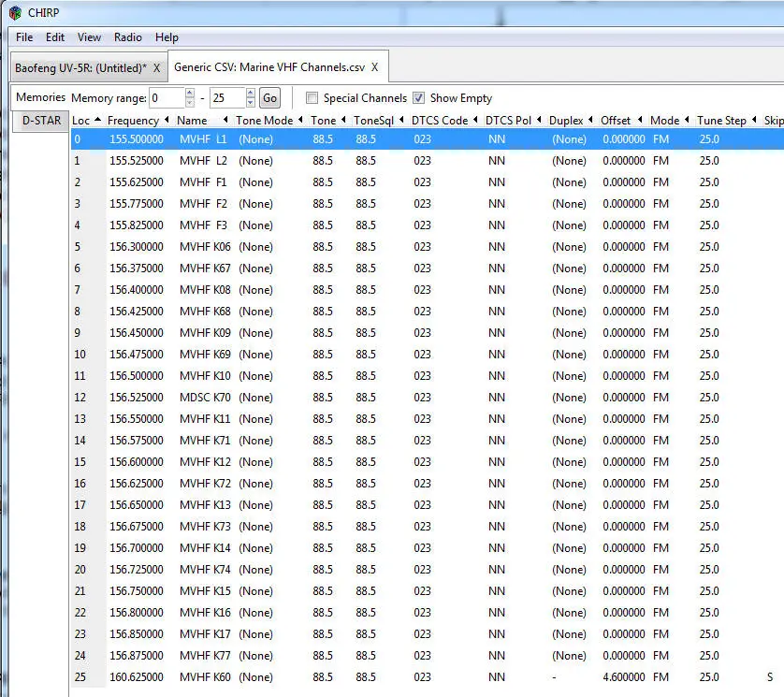The width and height of the screenshot is (784, 697).
Task: Open the Radio menu
Action: click(128, 37)
